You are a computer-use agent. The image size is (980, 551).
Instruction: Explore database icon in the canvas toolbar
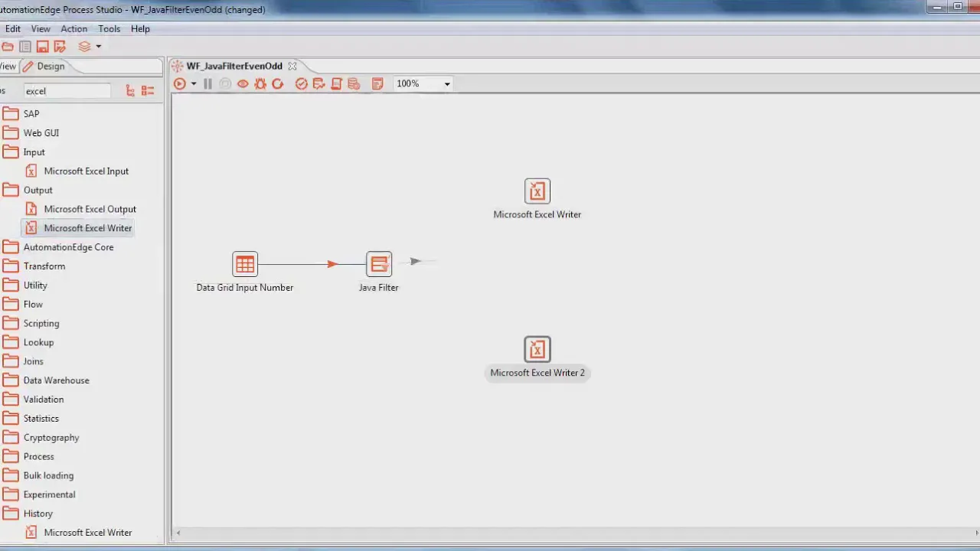click(x=354, y=83)
